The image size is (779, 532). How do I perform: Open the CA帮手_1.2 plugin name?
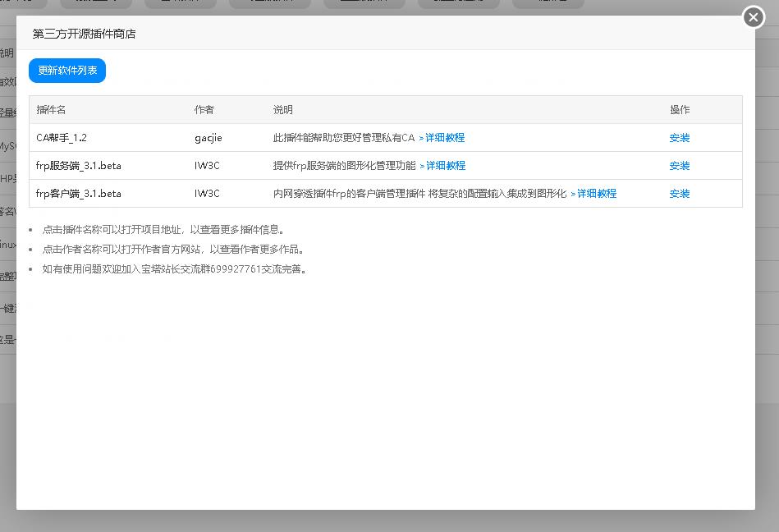[62, 138]
